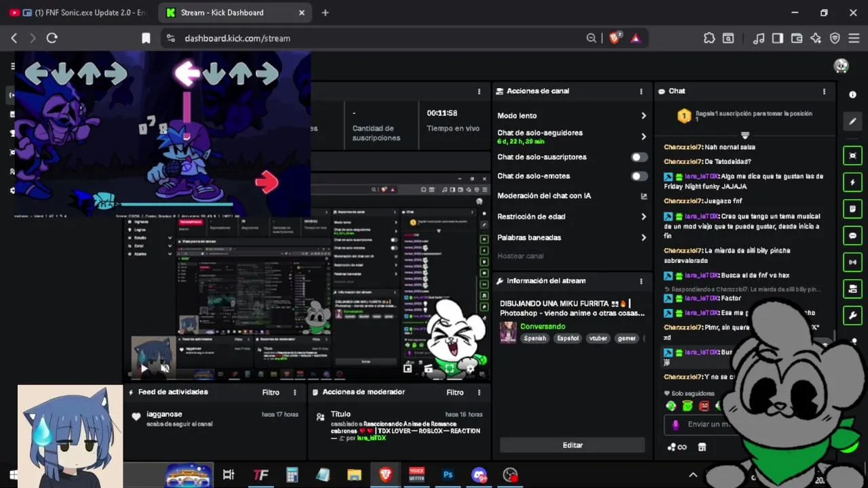The height and width of the screenshot is (488, 868).
Task: Open stream preview panel three-dot menu
Action: pyautogui.click(x=479, y=91)
